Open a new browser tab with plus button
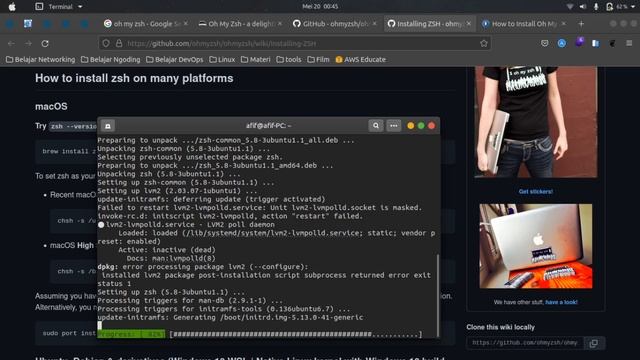The image size is (640, 360). (x=581, y=24)
